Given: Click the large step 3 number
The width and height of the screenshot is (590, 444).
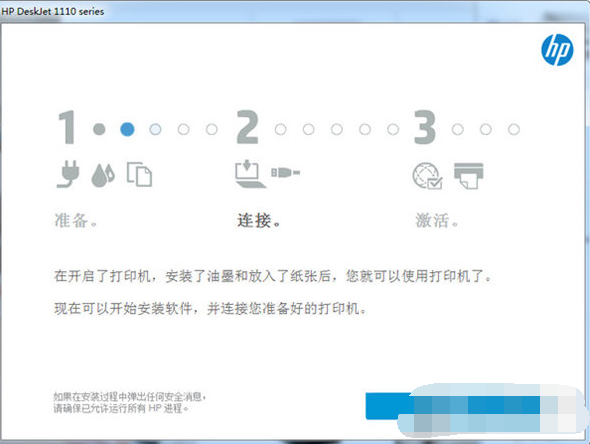Looking at the screenshot, I should 425,127.
